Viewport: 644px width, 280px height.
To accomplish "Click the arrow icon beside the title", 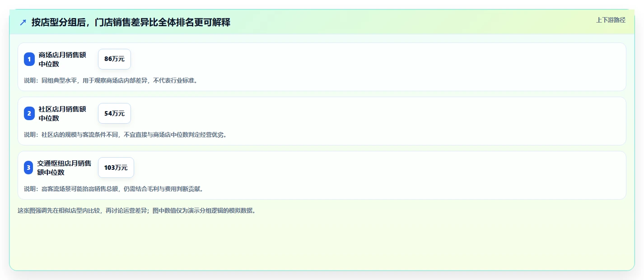I will (23, 22).
